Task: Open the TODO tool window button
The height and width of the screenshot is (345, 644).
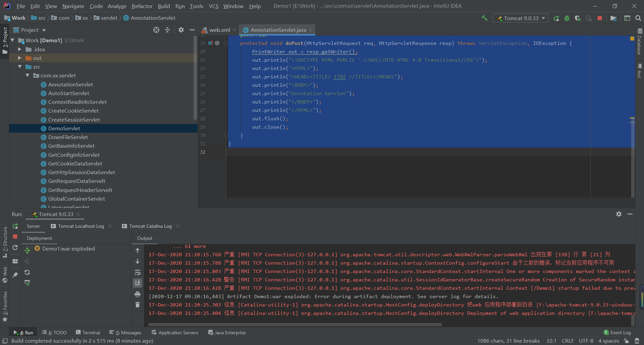Action: [54, 332]
